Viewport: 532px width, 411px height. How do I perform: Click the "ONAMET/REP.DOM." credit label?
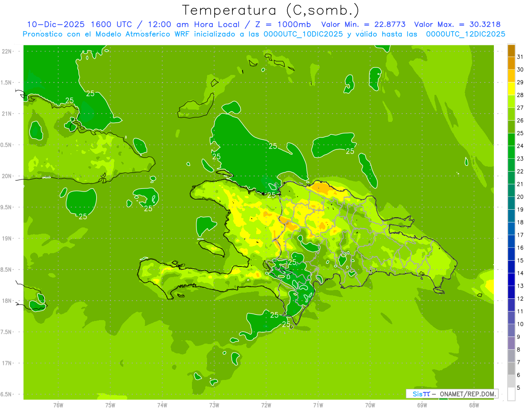point(467,394)
